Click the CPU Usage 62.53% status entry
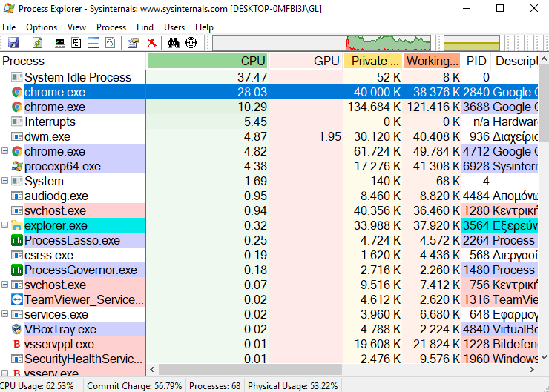The image size is (549, 392). [x=37, y=386]
